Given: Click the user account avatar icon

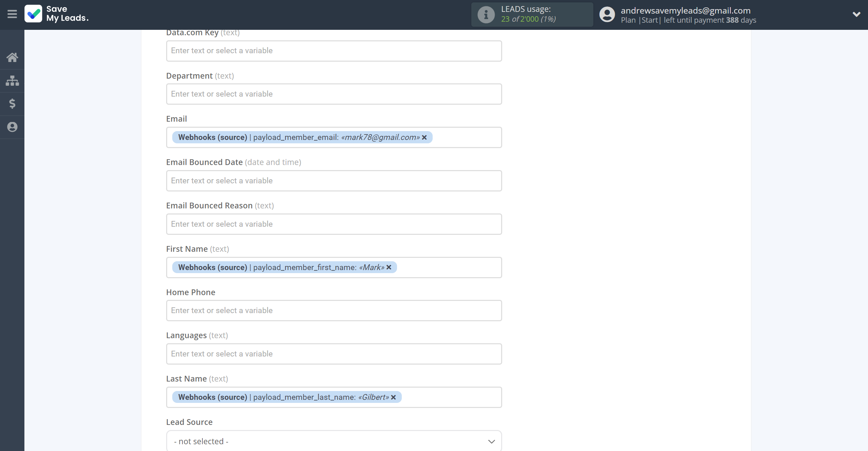Looking at the screenshot, I should [607, 14].
